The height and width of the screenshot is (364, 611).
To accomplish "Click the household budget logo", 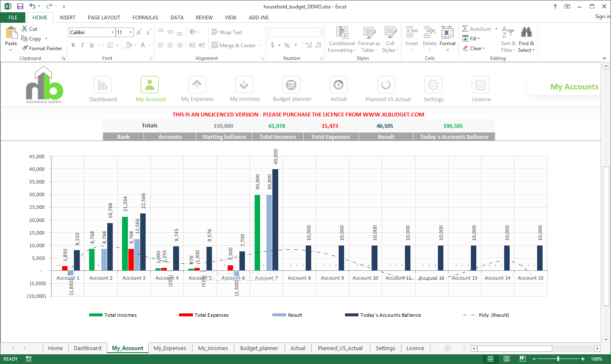I will coord(44,85).
